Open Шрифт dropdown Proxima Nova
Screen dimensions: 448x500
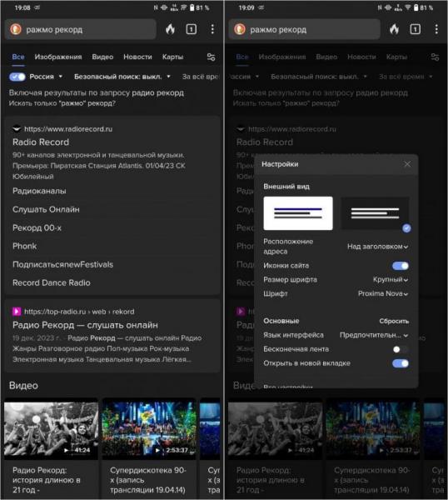[x=383, y=293]
